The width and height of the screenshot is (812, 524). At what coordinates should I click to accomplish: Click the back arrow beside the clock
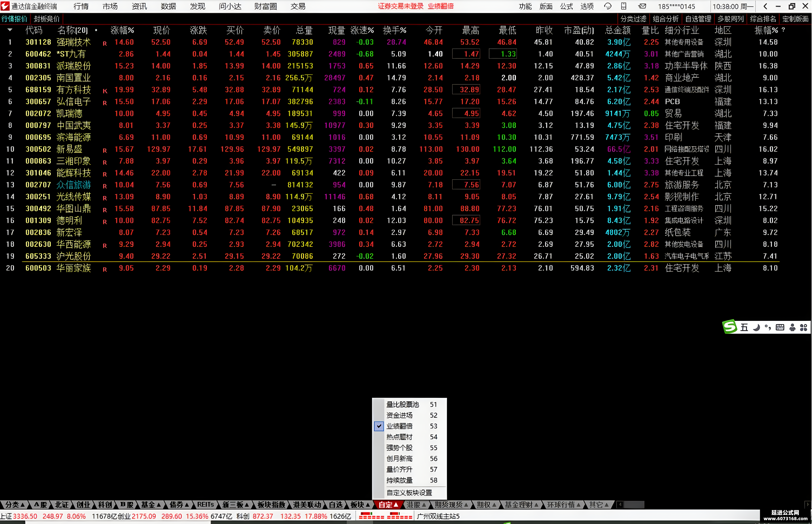[x=765, y=6]
